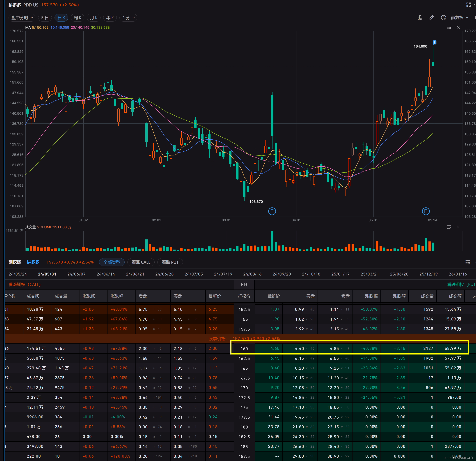Switch to 周K chart view
This screenshot has width=476, height=461.
(x=78, y=18)
